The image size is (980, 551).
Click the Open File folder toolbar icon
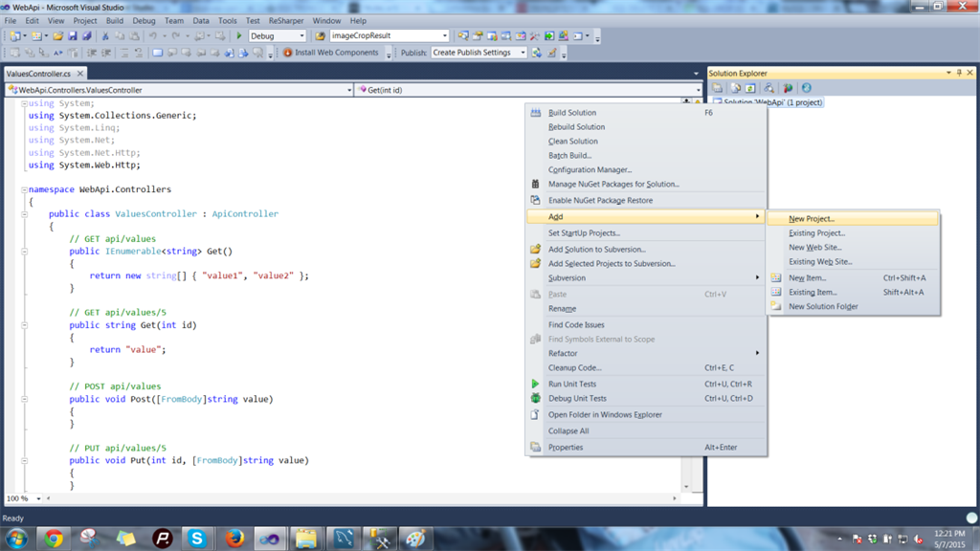click(x=58, y=36)
